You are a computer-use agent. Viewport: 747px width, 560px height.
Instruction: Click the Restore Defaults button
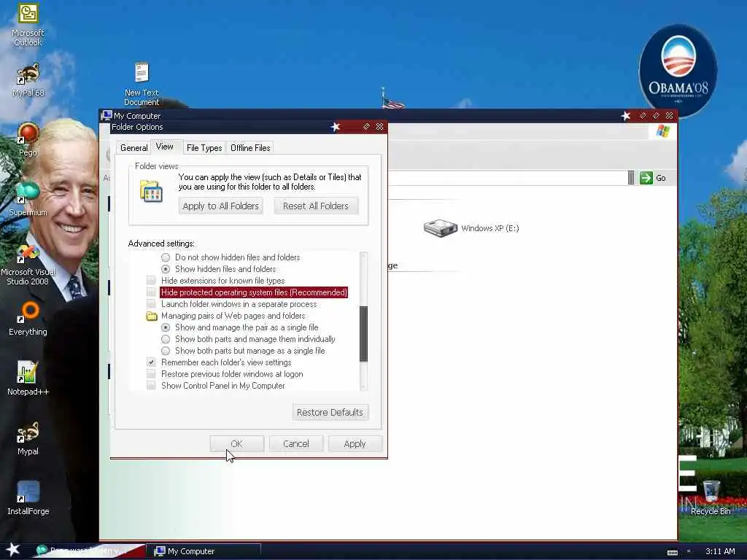330,413
